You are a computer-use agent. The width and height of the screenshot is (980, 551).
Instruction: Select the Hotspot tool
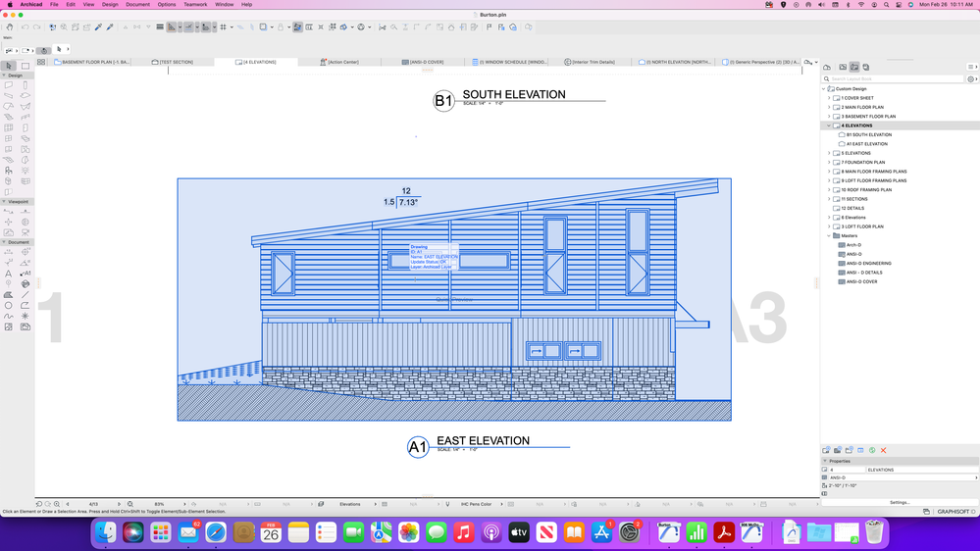tap(25, 316)
